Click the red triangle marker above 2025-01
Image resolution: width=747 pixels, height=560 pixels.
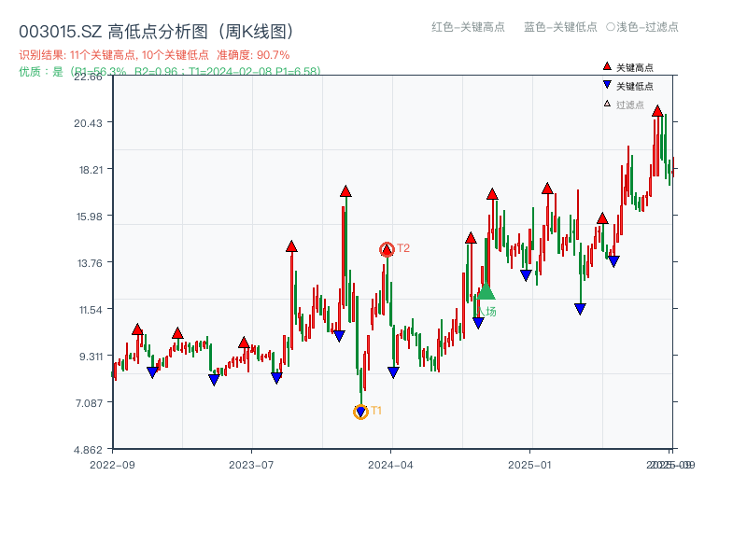pos(548,189)
